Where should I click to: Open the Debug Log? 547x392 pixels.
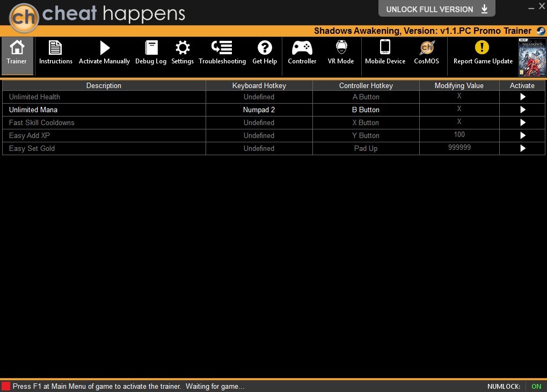pos(151,53)
